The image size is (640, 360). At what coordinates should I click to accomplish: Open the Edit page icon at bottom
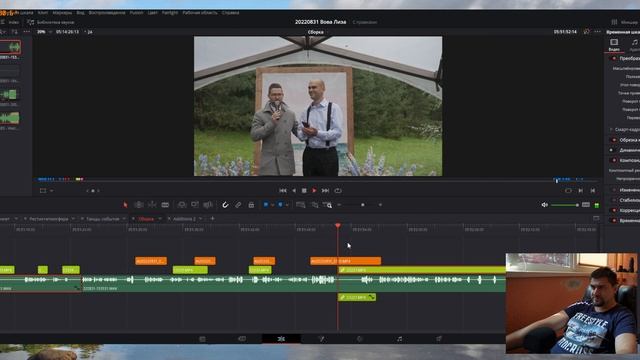281,339
